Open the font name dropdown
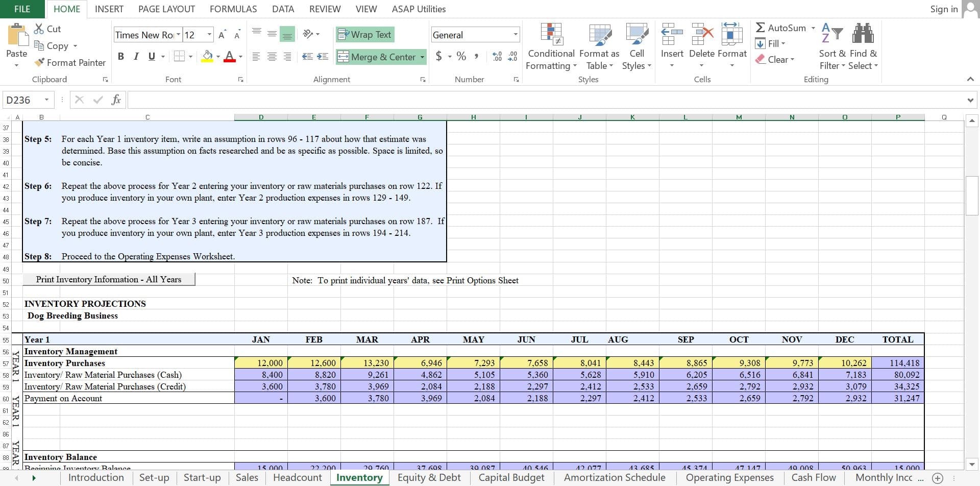980x486 pixels. pyautogui.click(x=178, y=35)
